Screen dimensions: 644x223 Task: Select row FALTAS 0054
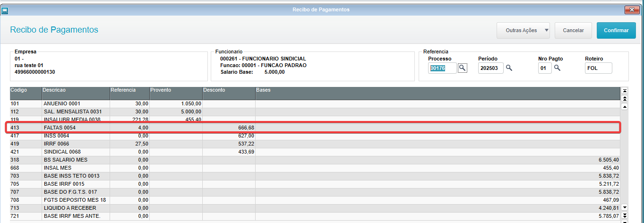[315, 128]
